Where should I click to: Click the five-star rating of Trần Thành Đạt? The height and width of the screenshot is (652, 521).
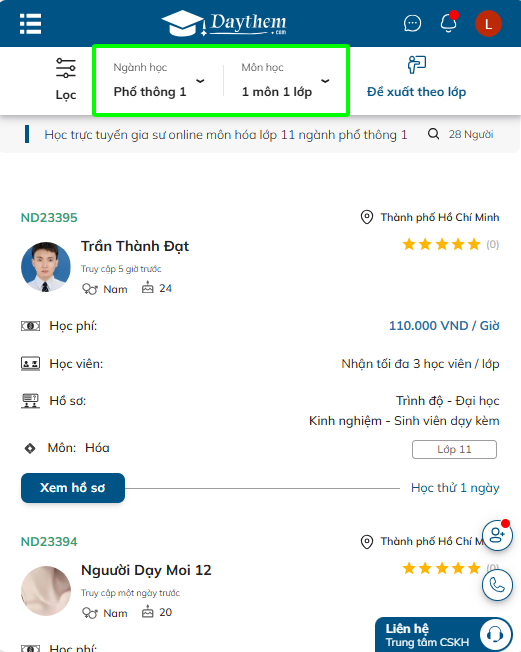coord(442,244)
